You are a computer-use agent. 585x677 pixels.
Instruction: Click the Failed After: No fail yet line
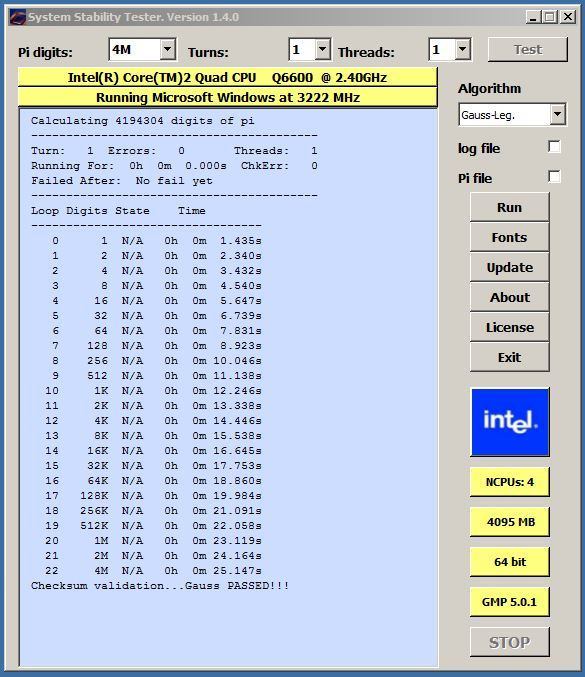point(122,181)
